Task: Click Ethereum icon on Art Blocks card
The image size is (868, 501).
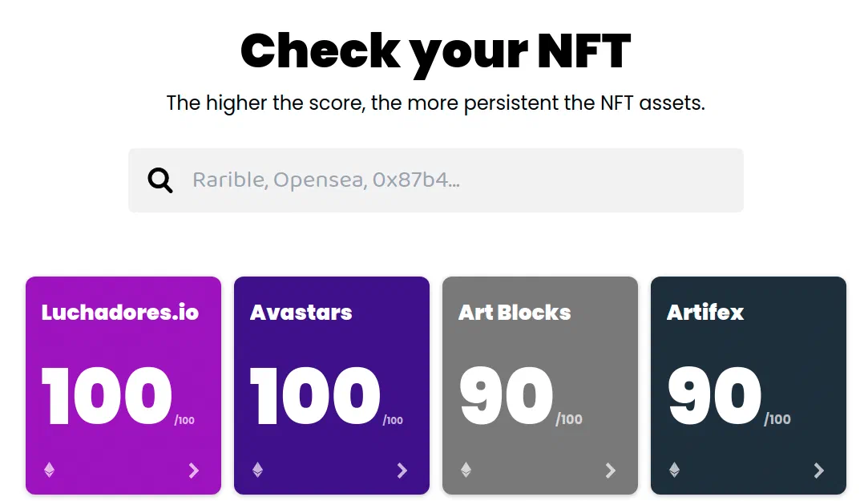Action: (x=466, y=470)
